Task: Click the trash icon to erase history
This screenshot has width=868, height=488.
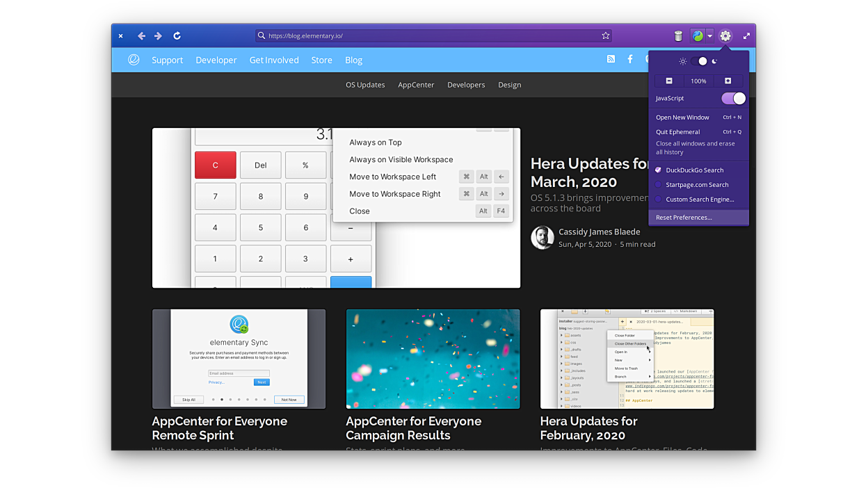Action: pos(678,36)
